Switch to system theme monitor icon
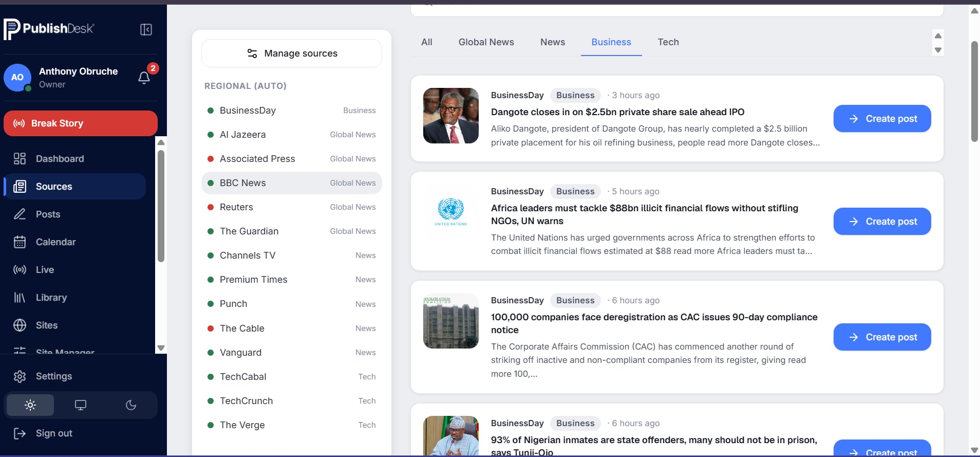The width and height of the screenshot is (980, 457). point(81,405)
